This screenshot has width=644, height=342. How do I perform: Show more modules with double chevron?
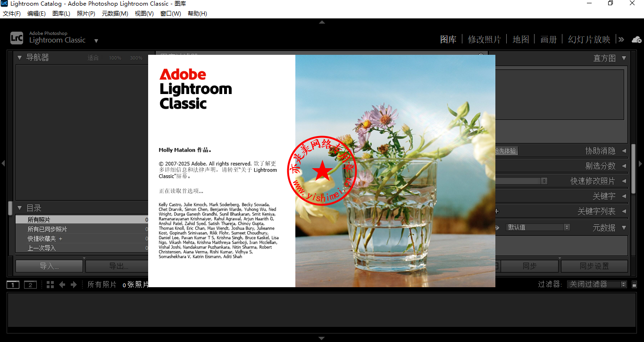621,40
